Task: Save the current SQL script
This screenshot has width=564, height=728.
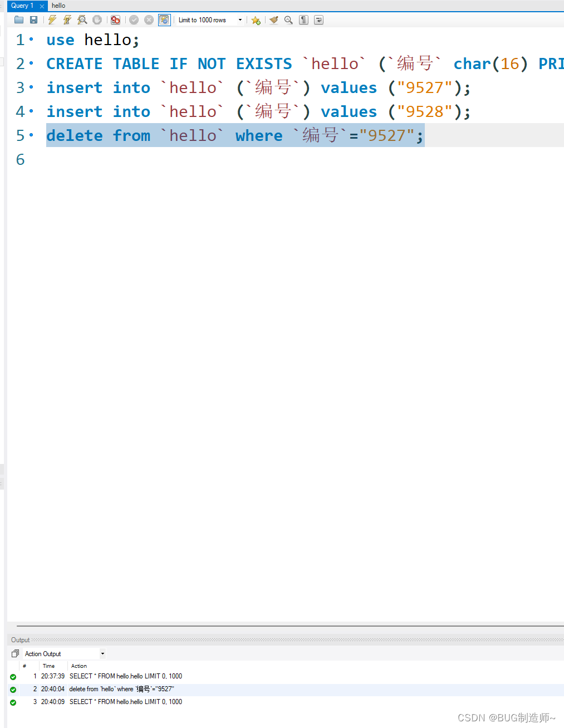Action: (33, 19)
